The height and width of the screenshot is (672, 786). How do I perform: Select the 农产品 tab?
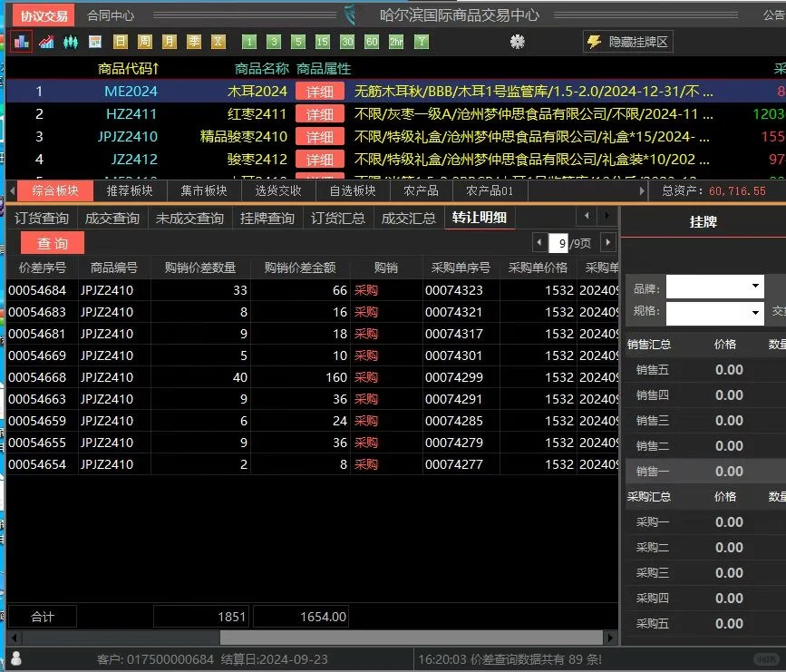pos(421,191)
